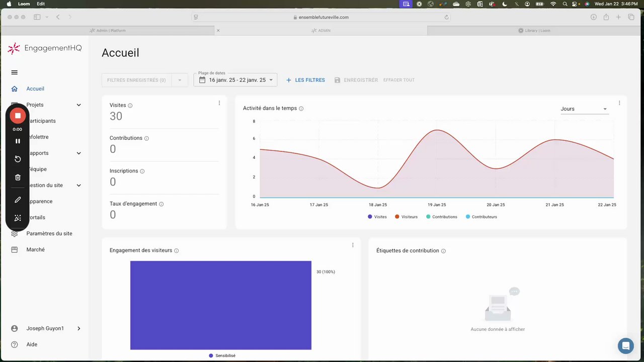This screenshot has width=644, height=362.
Task: Restart the Loom recording
Action: 18,159
